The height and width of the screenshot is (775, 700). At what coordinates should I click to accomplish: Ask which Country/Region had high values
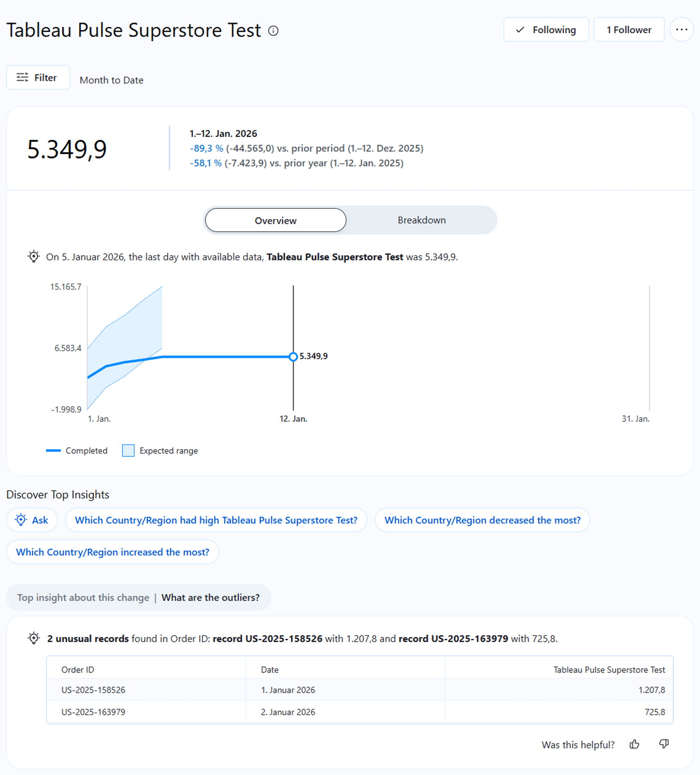[216, 520]
